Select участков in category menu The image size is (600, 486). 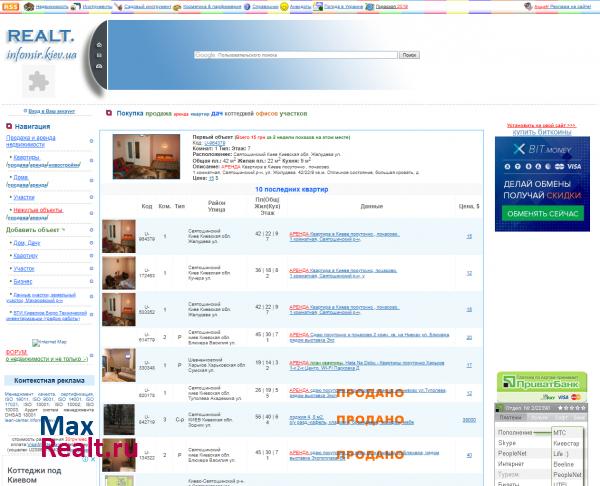coord(293,114)
